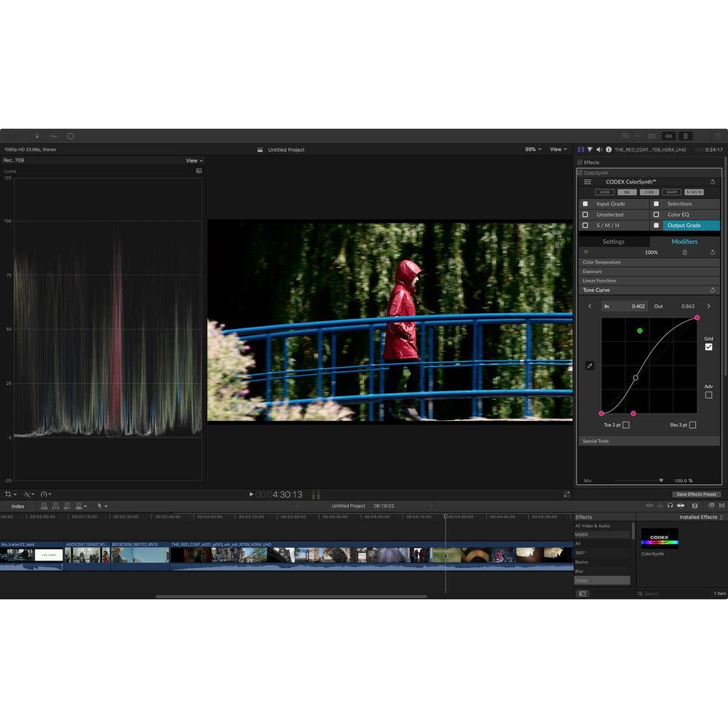The width and height of the screenshot is (728, 728).
Task: Click the headphones solo icon
Action: click(x=670, y=506)
